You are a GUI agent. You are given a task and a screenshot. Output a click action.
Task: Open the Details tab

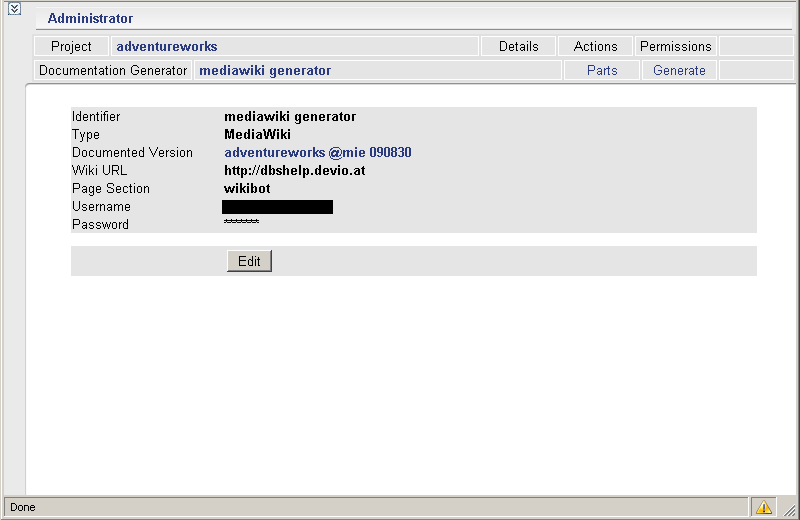[518, 46]
